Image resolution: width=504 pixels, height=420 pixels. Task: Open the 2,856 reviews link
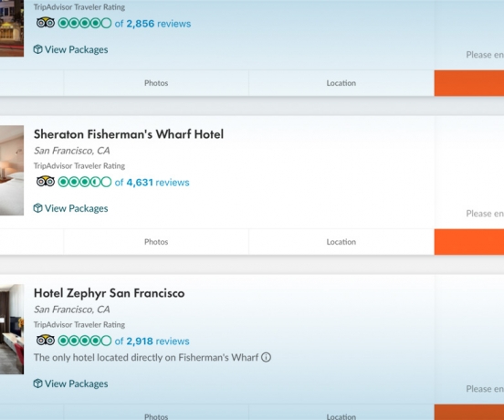point(152,24)
